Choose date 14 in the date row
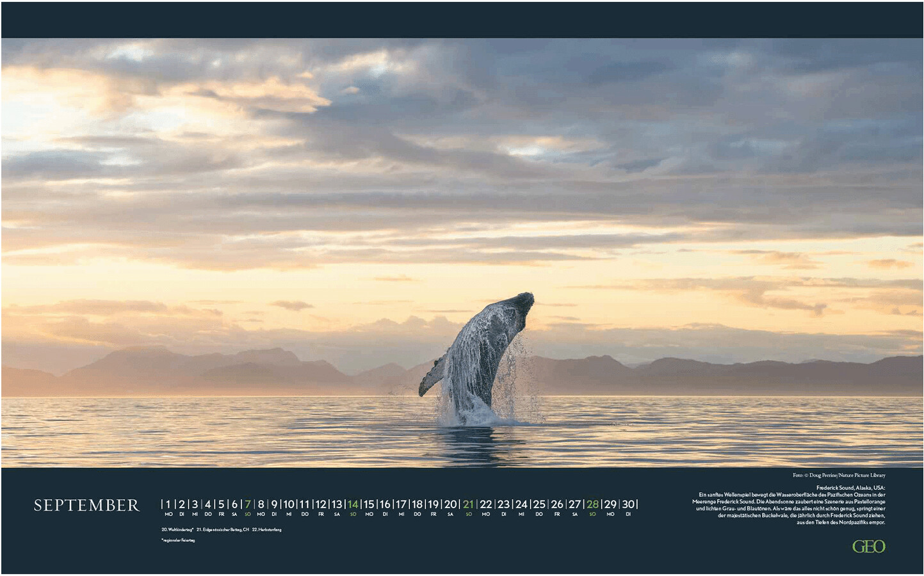 pyautogui.click(x=353, y=505)
